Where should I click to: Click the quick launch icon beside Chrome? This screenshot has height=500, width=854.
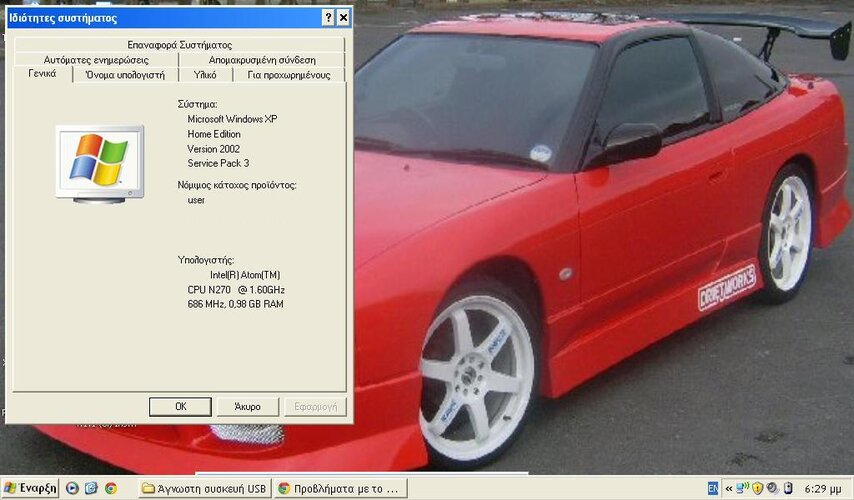click(x=91, y=488)
